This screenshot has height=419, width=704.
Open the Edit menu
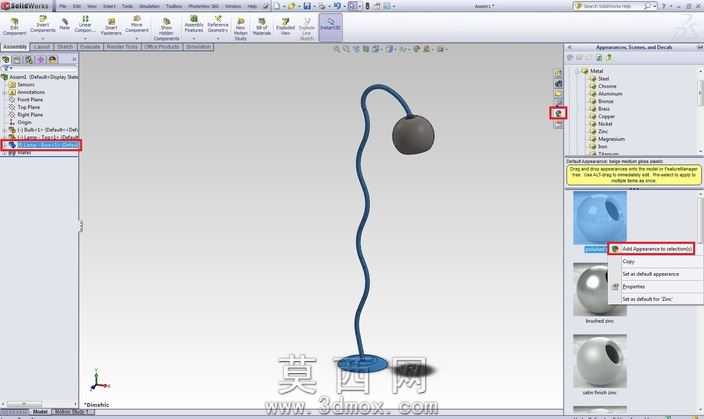pyautogui.click(x=77, y=6)
